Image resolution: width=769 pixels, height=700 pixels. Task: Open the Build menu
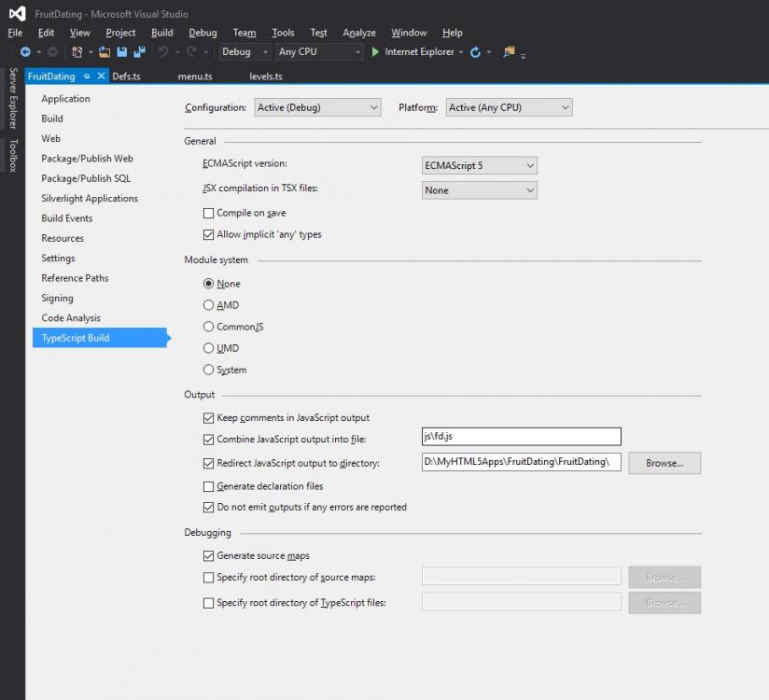161,33
